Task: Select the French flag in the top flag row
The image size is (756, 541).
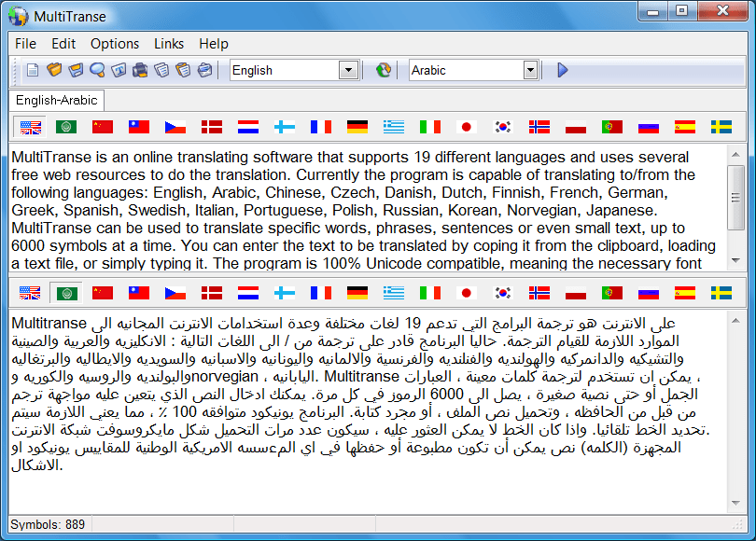Action: tap(320, 126)
